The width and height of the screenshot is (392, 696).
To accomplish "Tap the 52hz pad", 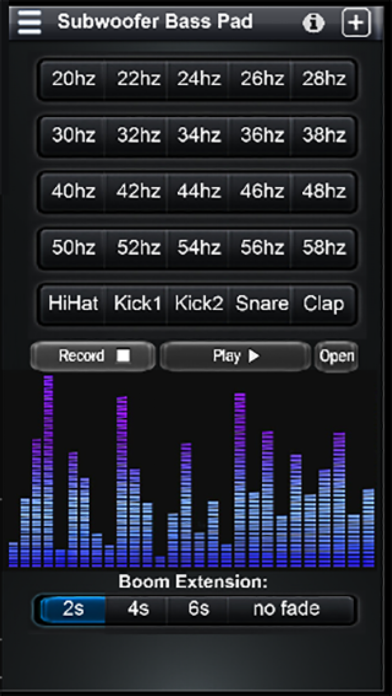I will pos(136,248).
